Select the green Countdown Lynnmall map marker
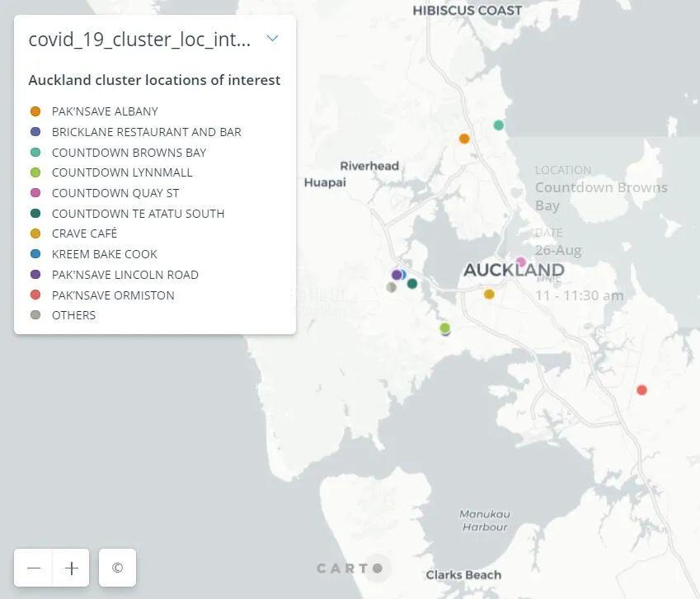 [x=444, y=328]
